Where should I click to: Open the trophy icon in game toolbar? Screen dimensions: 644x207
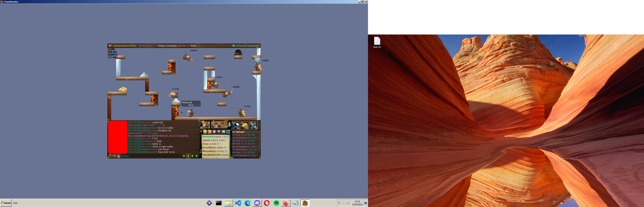[x=219, y=132]
